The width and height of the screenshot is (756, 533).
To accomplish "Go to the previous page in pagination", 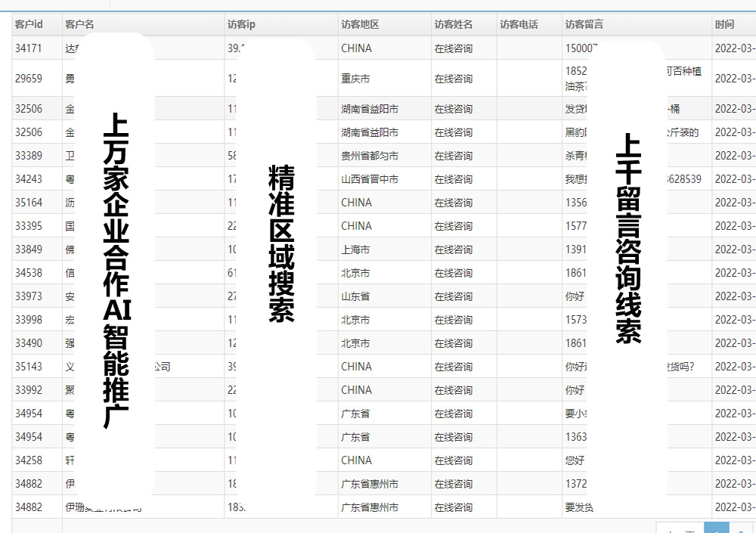I will point(680,530).
